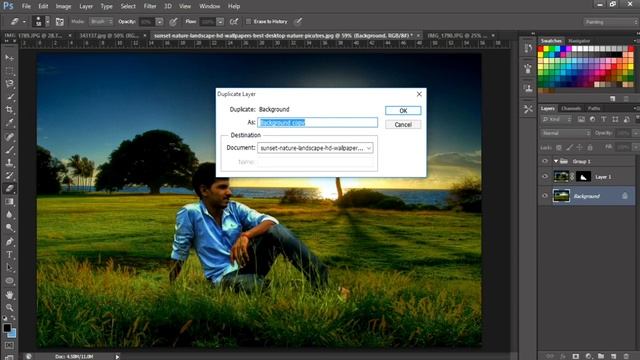This screenshot has height=360, width=640.
Task: Switch to the Navigator tab
Action: [579, 41]
